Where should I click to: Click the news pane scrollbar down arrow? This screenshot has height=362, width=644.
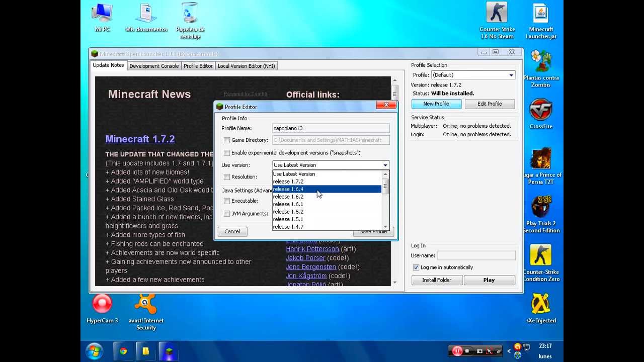394,283
